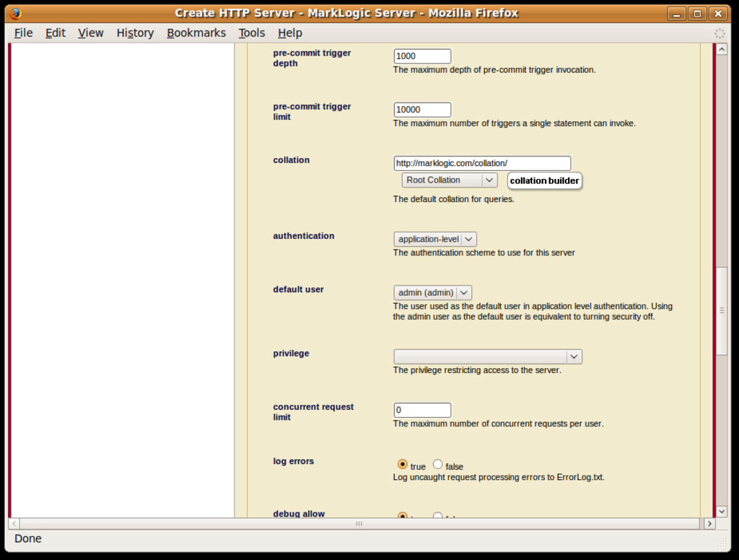The height and width of the screenshot is (560, 739).
Task: Click the 'authentication' field label
Action: point(304,236)
